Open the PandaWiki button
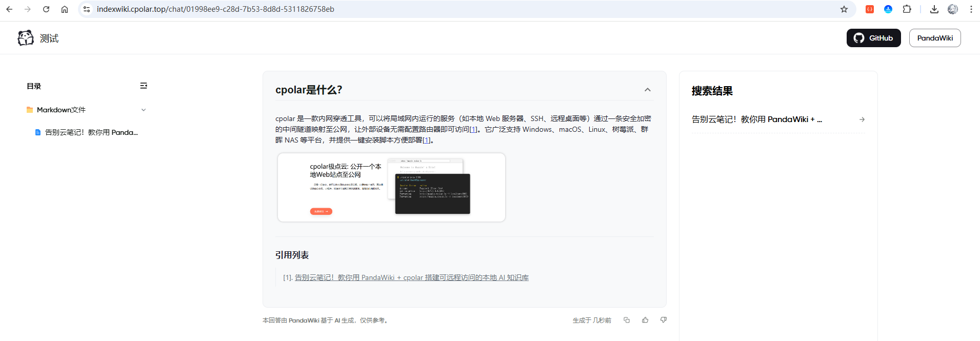Image resolution: width=980 pixels, height=341 pixels. tap(935, 38)
